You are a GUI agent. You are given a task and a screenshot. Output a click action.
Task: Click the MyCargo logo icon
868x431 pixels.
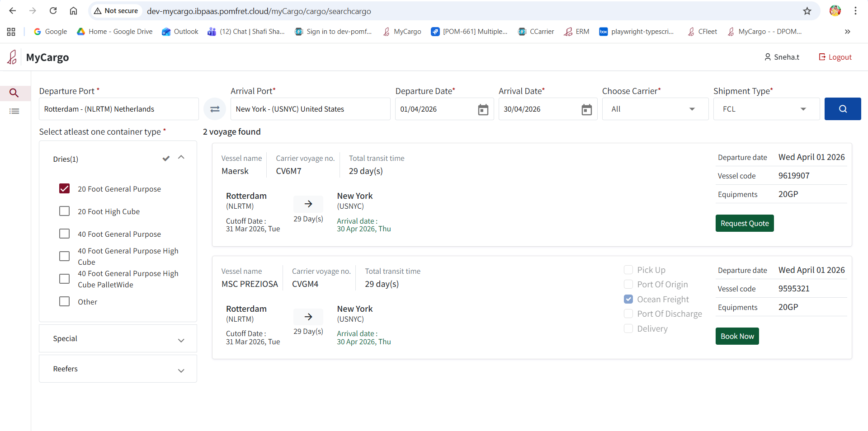(x=12, y=57)
